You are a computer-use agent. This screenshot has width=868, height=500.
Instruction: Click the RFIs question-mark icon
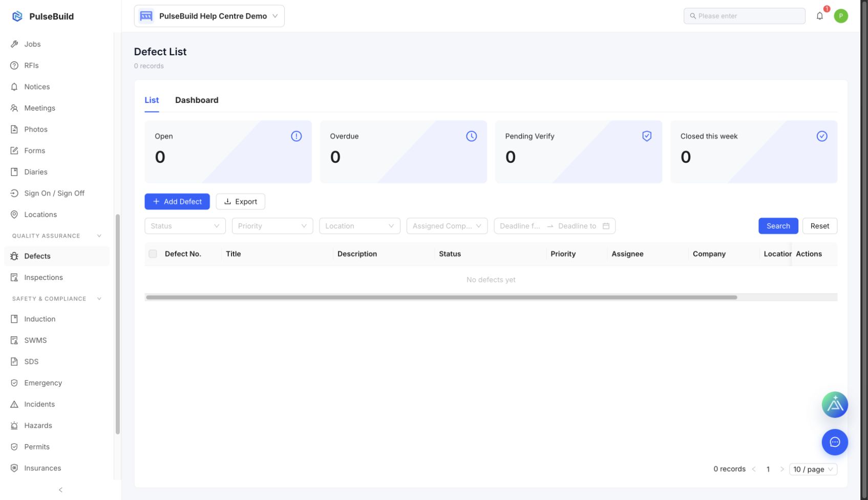[x=14, y=66]
